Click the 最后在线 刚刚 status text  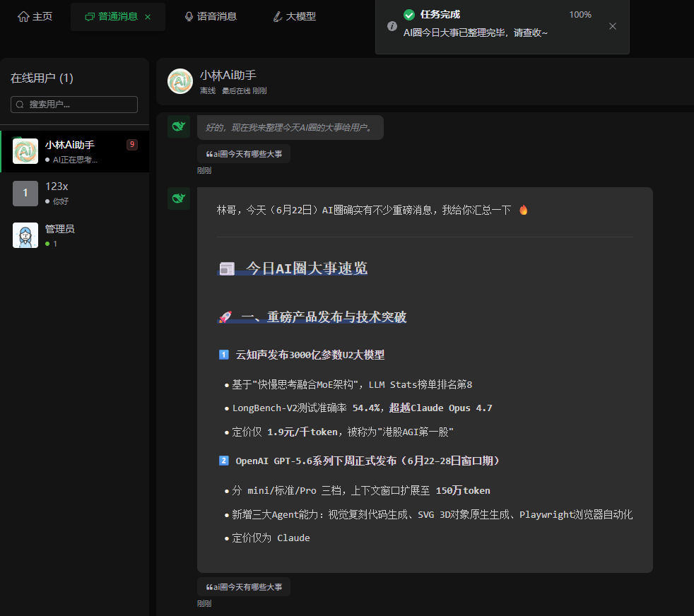[245, 90]
